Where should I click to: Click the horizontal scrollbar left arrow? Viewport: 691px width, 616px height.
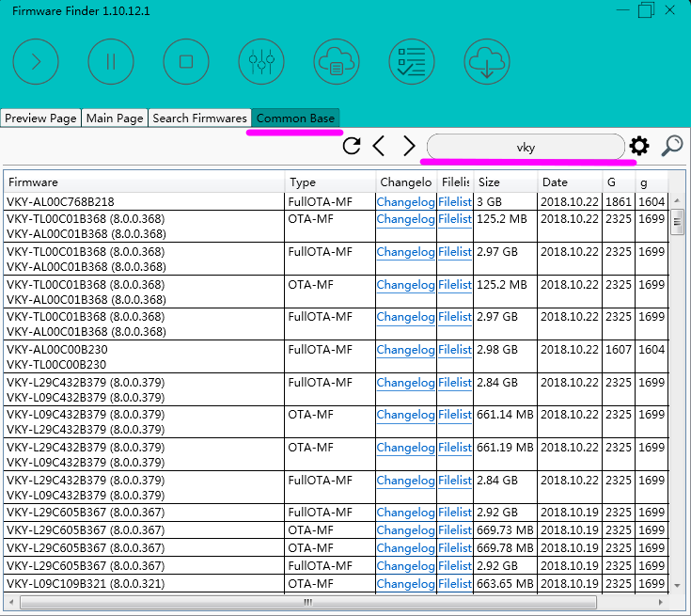[11, 602]
